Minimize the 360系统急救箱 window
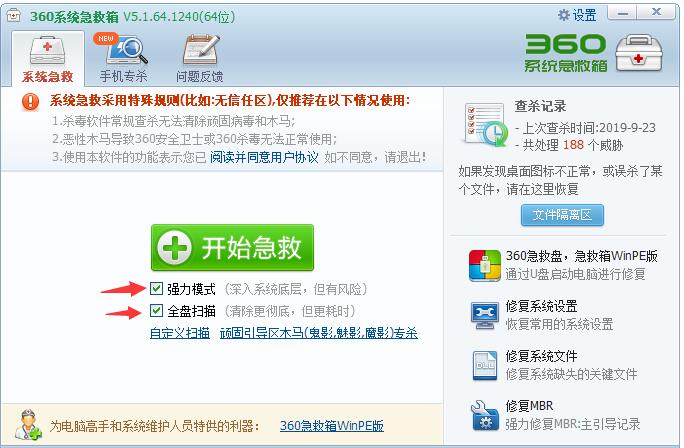Screen dimensions: 684x448 (623, 13)
